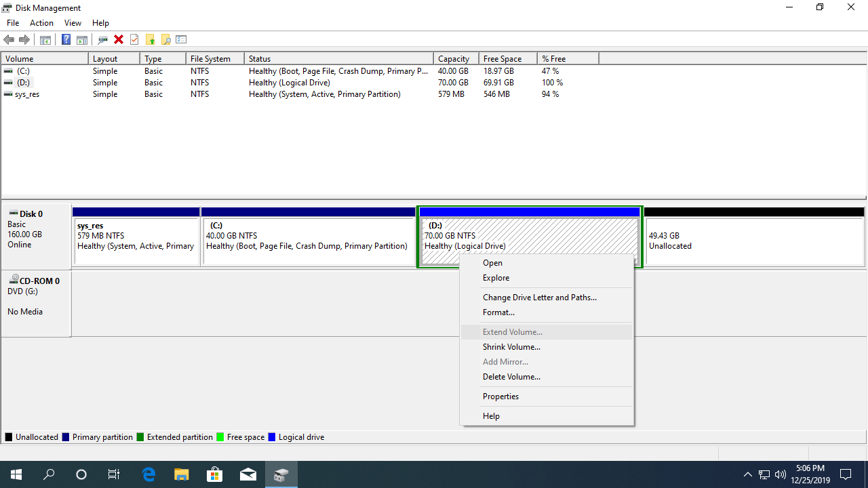This screenshot has width=868, height=488.
Task: Click Format in the context menu
Action: point(498,312)
